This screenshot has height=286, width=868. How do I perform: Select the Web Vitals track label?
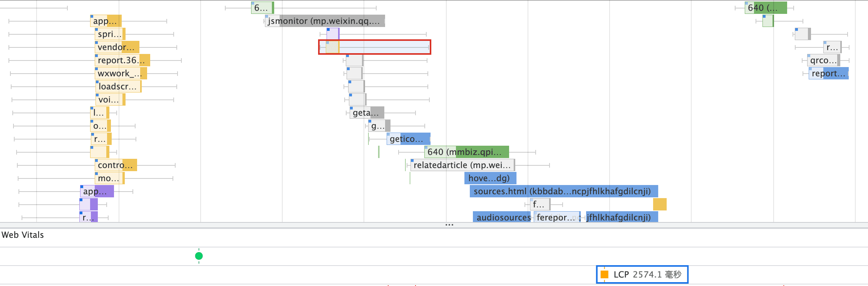point(23,235)
